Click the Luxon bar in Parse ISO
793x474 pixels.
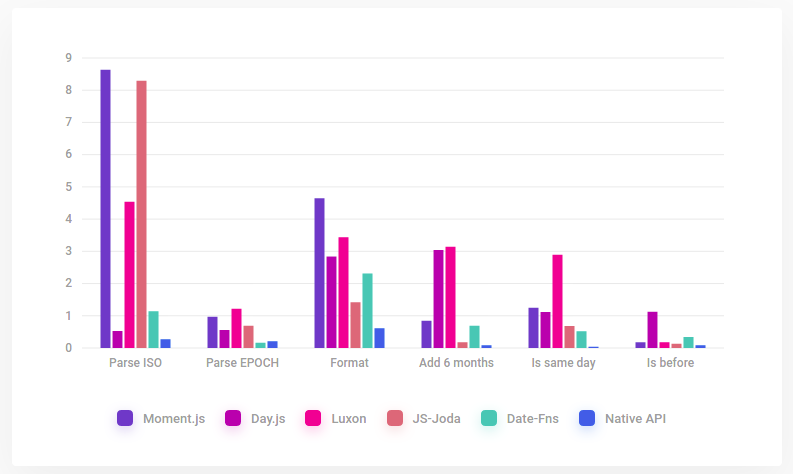point(129,275)
